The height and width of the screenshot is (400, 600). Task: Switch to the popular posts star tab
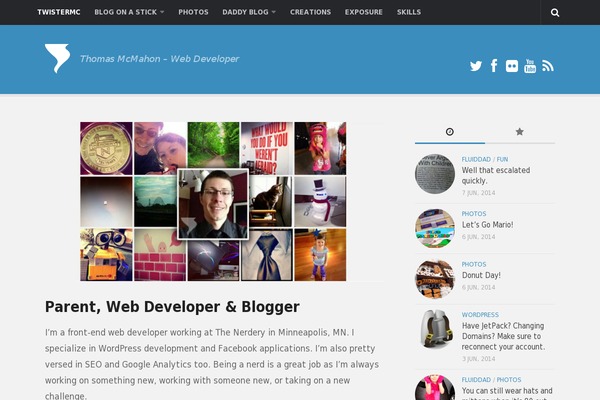point(519,132)
